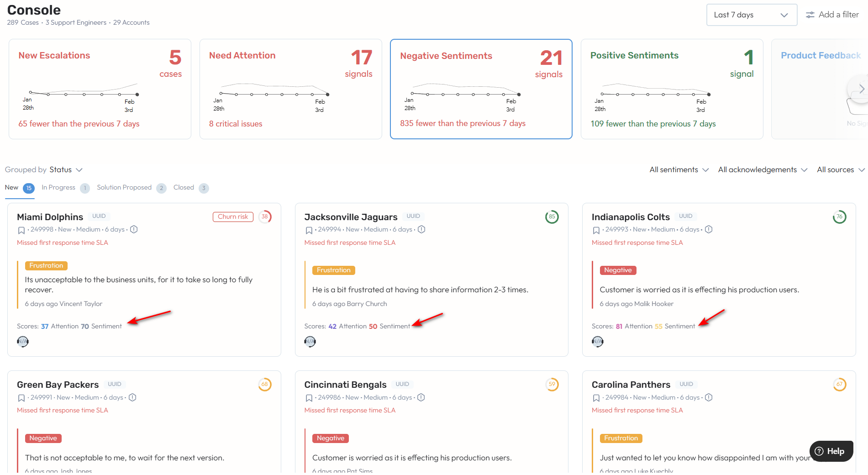The image size is (868, 475).
Task: Copy UUID for Cincinnati Bengals
Action: point(402,384)
